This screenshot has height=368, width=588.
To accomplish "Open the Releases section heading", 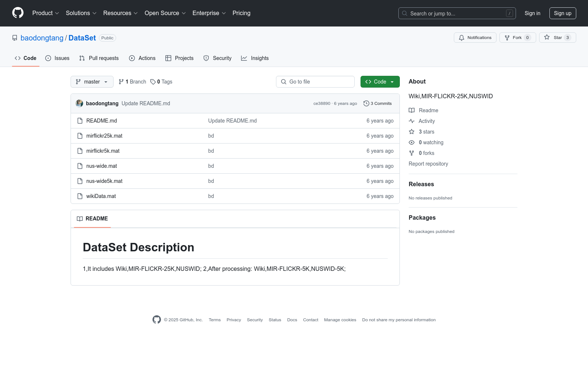I will [x=421, y=184].
